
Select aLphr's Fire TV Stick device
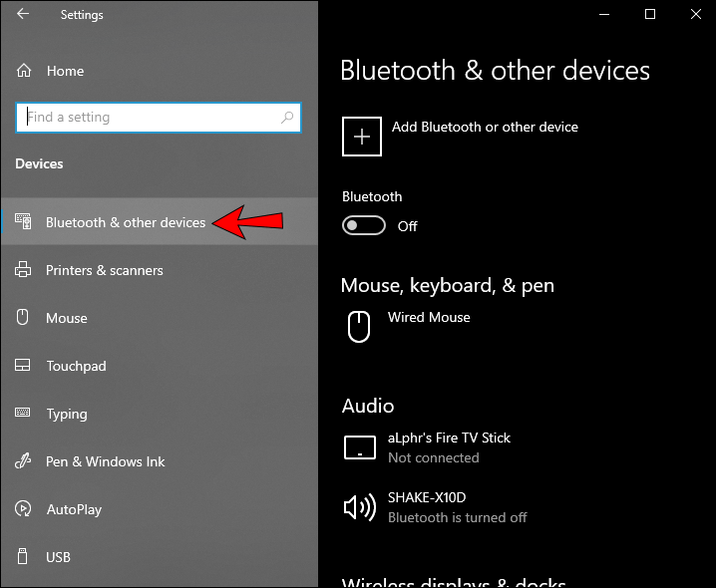pyautogui.click(x=449, y=439)
